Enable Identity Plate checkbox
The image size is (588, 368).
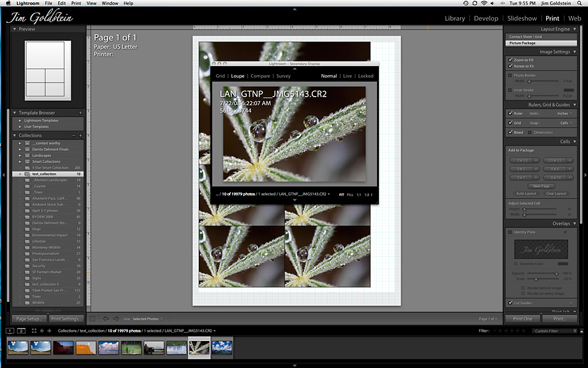[x=510, y=232]
